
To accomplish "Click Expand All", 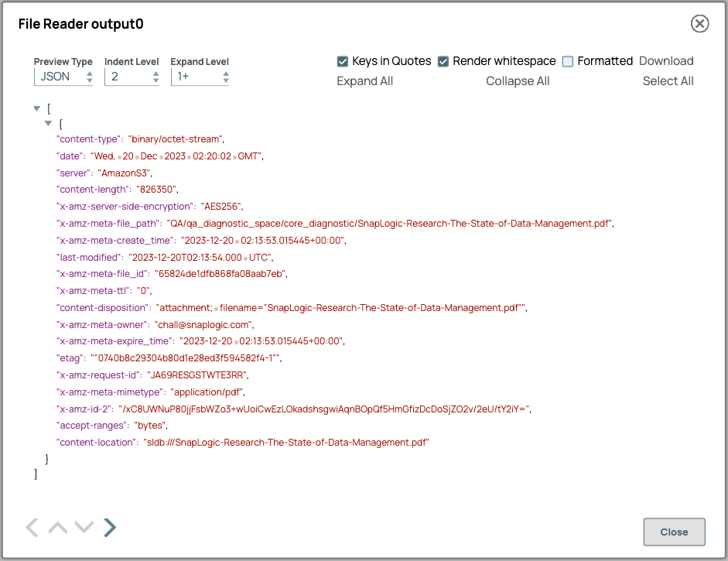I will click(x=364, y=80).
